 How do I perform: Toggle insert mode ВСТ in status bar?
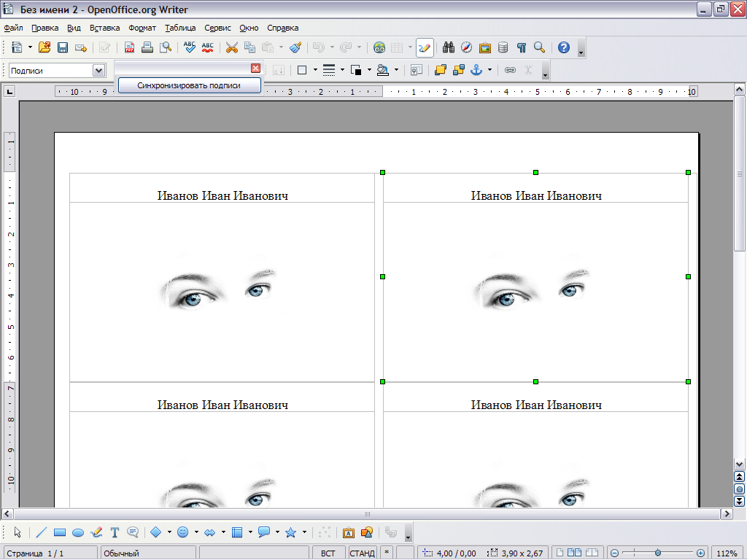pos(328,553)
